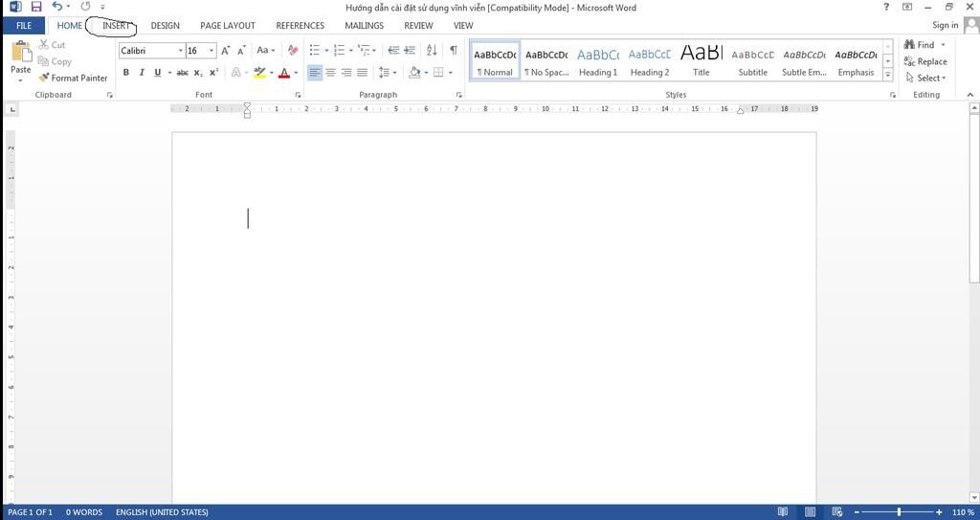Apply center paragraph alignment
980x520 pixels.
(x=330, y=73)
